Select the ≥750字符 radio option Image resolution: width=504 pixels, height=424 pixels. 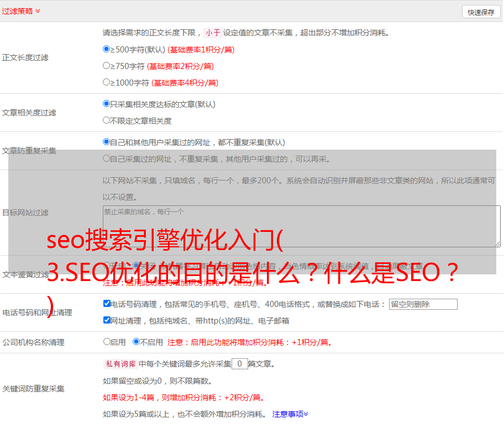106,66
